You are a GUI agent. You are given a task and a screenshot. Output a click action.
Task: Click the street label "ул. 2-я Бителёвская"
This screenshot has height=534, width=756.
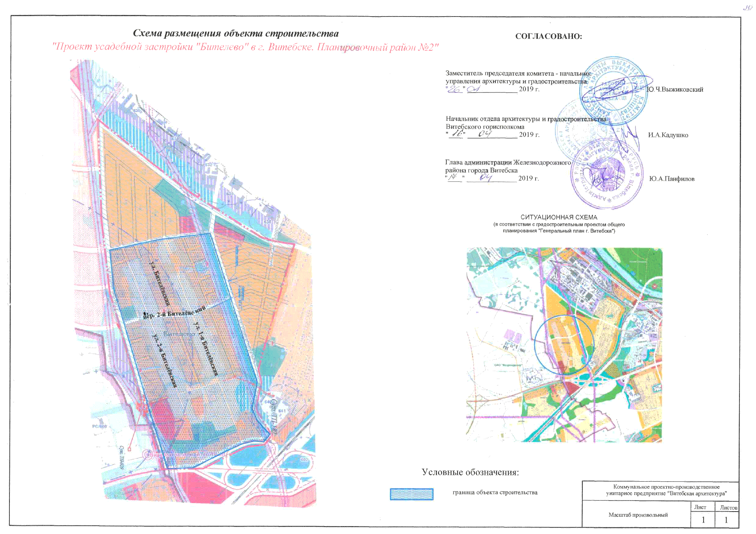click(165, 361)
